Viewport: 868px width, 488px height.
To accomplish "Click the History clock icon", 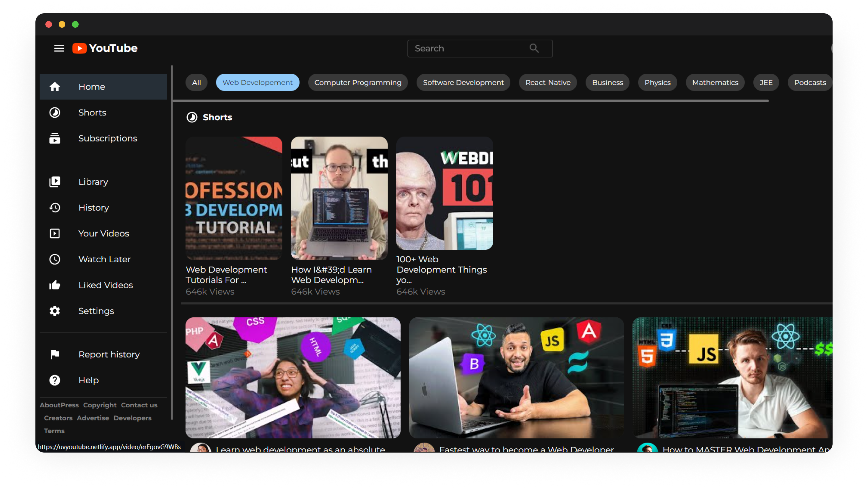I will (x=55, y=207).
